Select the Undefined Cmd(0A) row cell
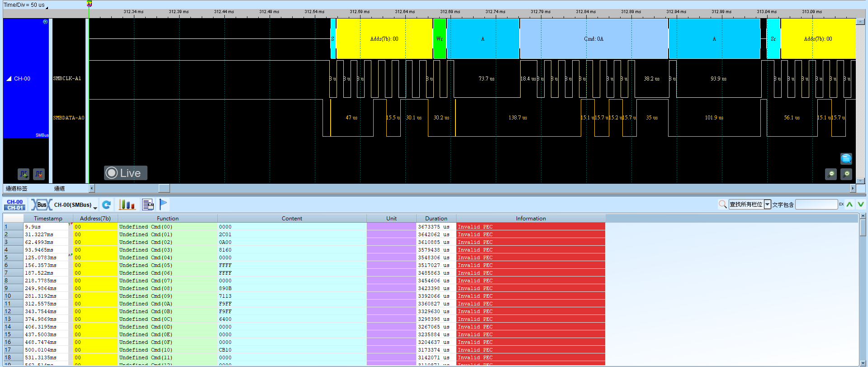The width and height of the screenshot is (868, 367). 168,304
